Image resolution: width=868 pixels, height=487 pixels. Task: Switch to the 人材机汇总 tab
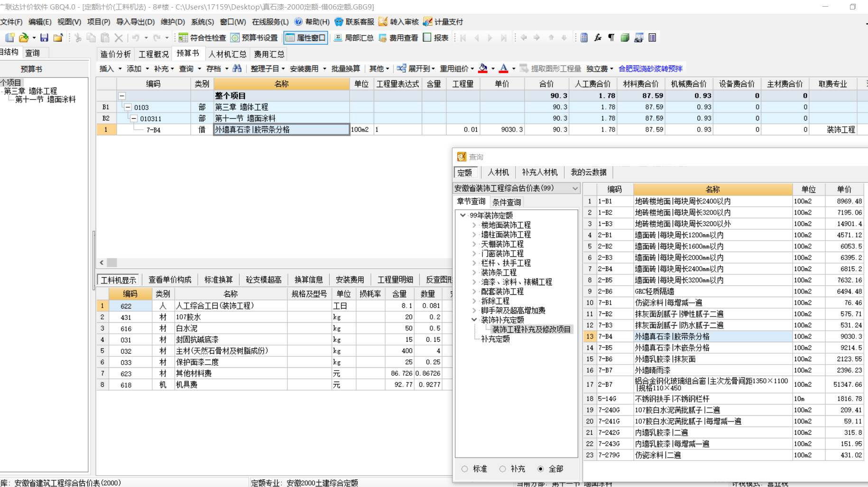(228, 54)
